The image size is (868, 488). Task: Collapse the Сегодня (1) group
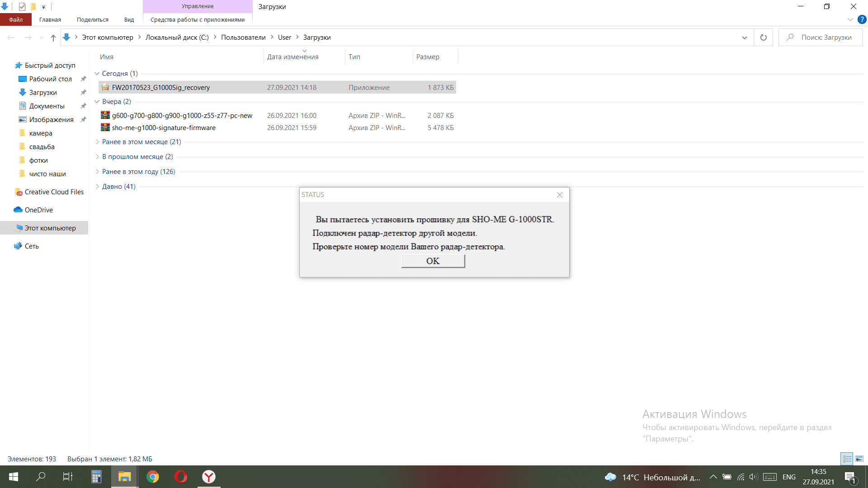[97, 74]
